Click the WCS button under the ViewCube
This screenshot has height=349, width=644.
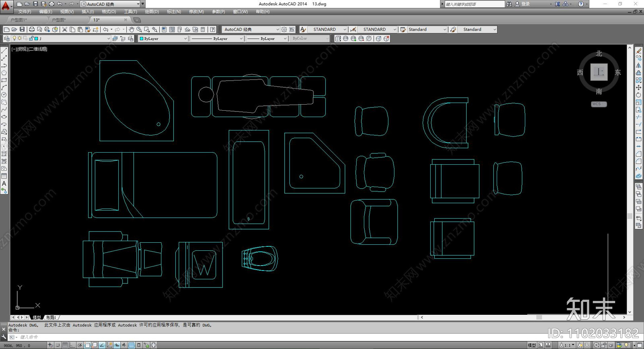coord(599,104)
